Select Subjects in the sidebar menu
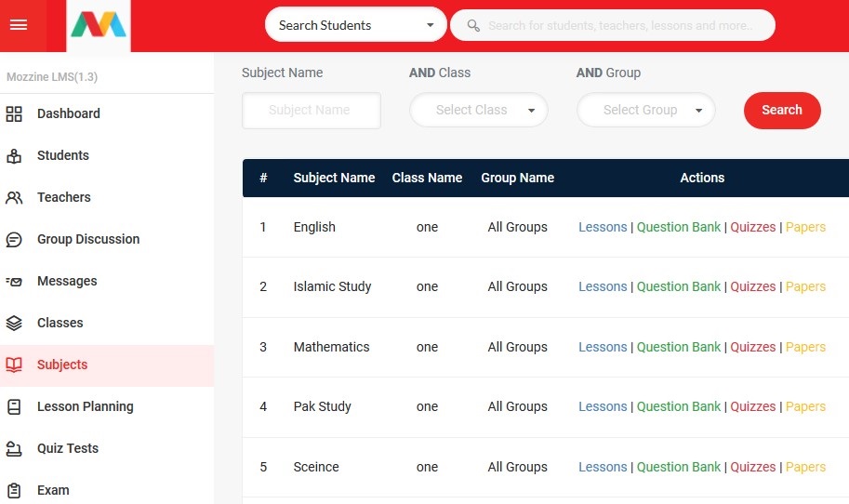The height and width of the screenshot is (504, 849). [x=62, y=365]
